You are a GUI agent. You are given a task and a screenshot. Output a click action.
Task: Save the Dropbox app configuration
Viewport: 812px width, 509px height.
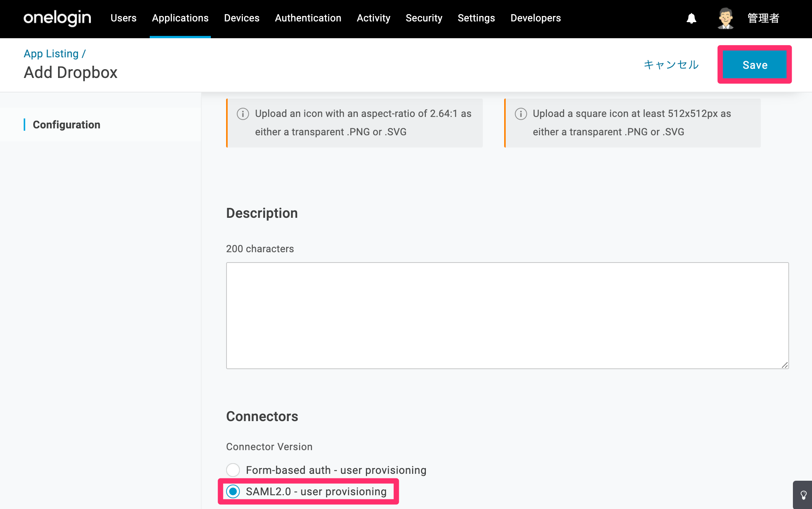(755, 65)
